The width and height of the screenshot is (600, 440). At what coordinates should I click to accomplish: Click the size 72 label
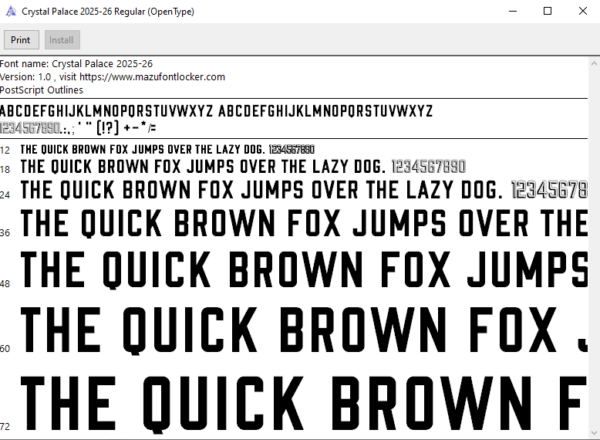5,427
